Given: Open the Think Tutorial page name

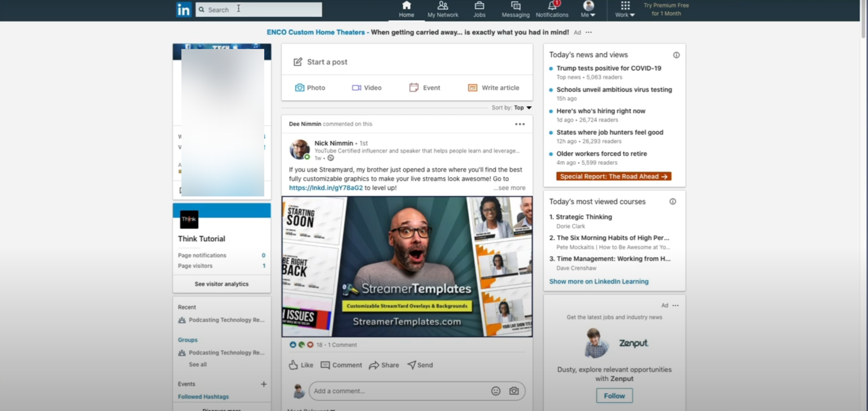Looking at the screenshot, I should (x=202, y=239).
